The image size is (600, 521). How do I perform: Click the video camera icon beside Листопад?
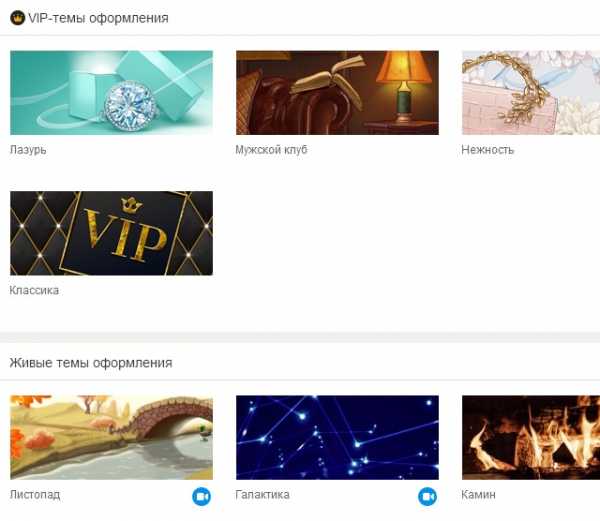point(201,497)
